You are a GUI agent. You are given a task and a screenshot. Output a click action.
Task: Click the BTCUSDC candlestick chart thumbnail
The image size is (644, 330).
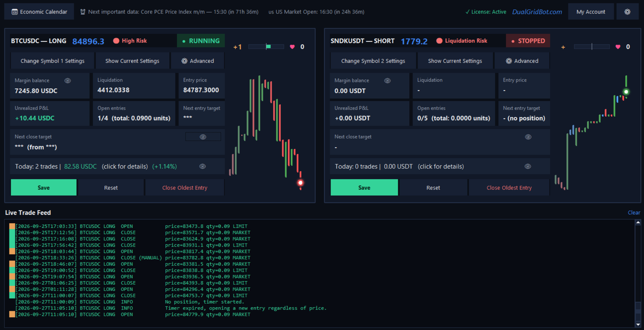pyautogui.click(x=267, y=132)
